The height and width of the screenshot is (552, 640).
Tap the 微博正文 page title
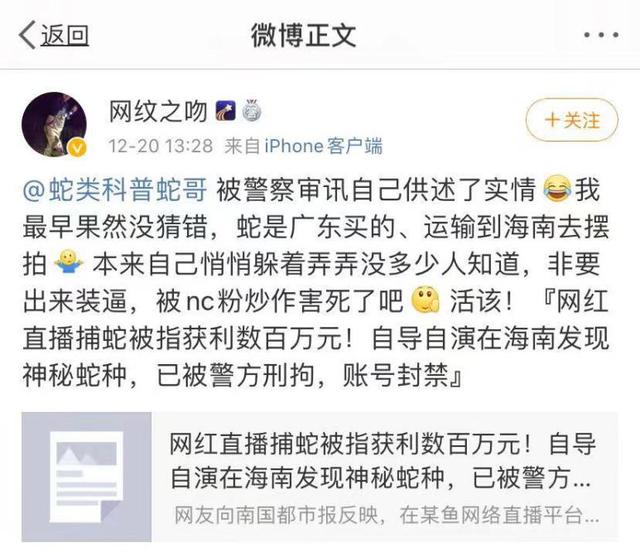coord(304,35)
